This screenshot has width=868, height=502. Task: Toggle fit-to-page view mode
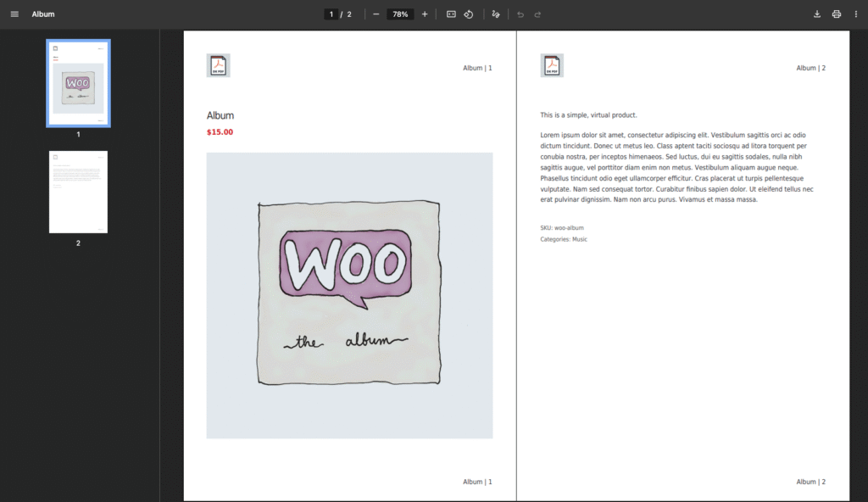451,14
